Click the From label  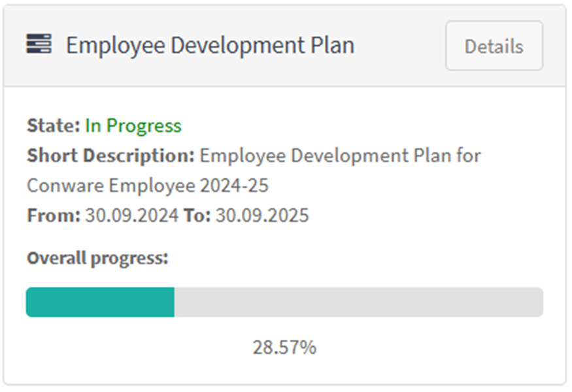pyautogui.click(x=54, y=216)
